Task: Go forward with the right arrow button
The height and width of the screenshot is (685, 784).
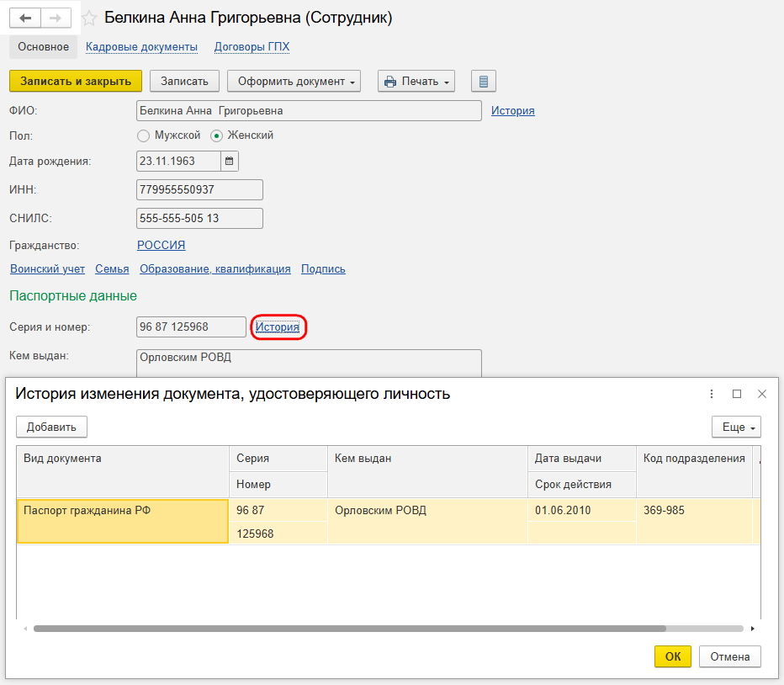Action: coord(56,18)
